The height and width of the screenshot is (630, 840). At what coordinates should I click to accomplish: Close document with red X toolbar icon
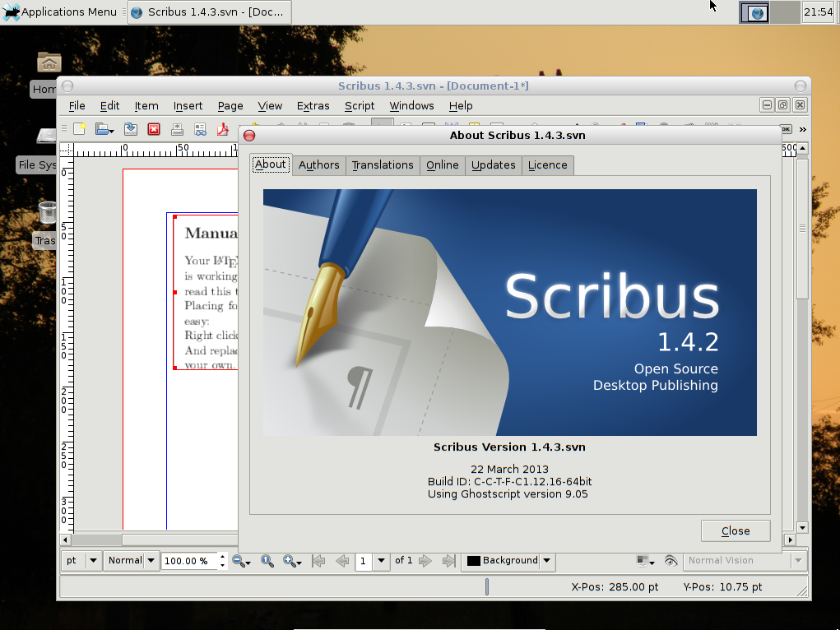click(154, 129)
